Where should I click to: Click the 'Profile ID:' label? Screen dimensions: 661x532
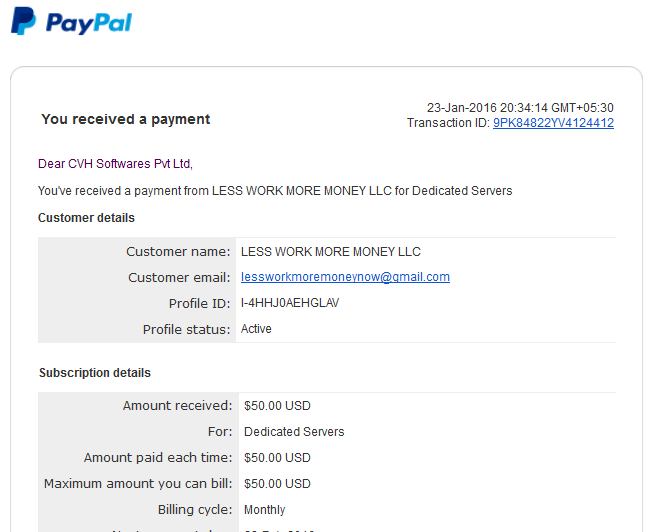pyautogui.click(x=199, y=304)
